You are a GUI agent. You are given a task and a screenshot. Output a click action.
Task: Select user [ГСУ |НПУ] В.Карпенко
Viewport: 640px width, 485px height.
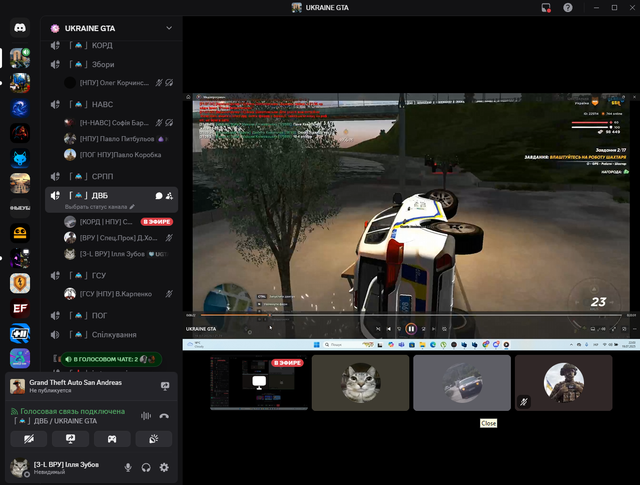pyautogui.click(x=118, y=294)
